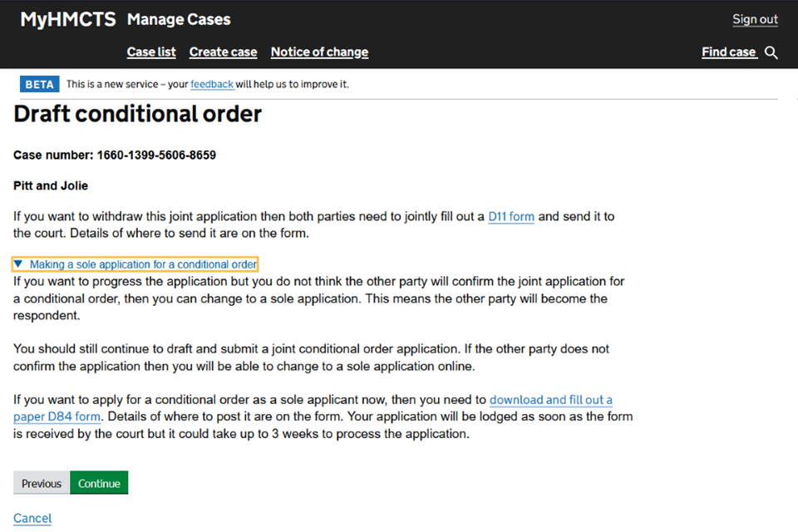Follow the download paper D84 form link
798x532 pixels.
point(550,400)
